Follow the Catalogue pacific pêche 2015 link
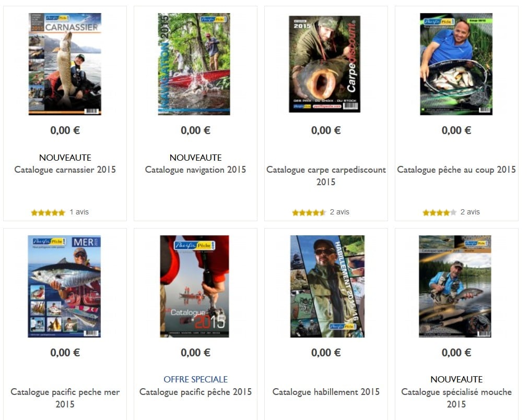The image size is (529, 420). tap(195, 392)
